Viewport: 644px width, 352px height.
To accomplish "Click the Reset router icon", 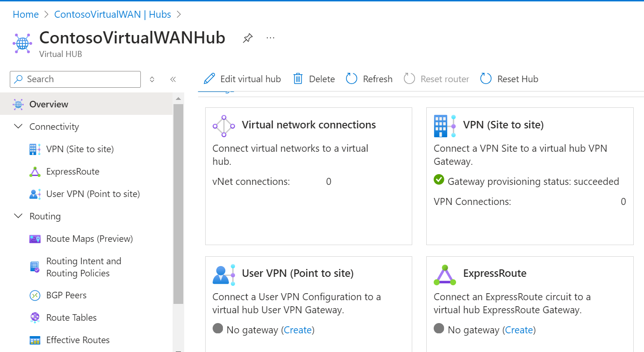I will coord(409,79).
